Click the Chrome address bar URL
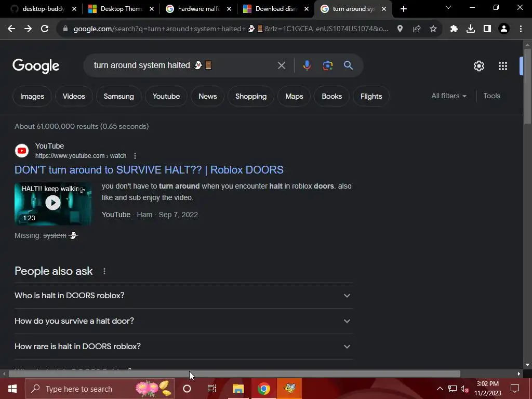The height and width of the screenshot is (399, 532). pos(231,29)
